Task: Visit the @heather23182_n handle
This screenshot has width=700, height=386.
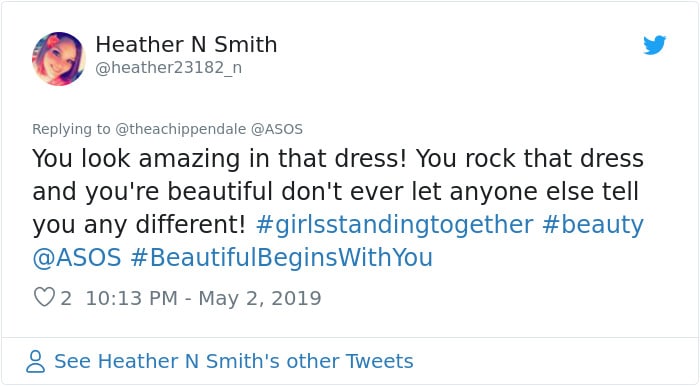Action: [x=169, y=68]
